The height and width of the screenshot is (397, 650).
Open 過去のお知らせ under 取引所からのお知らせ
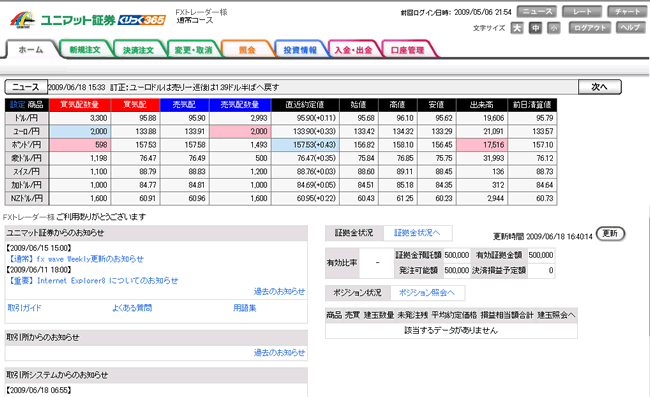pos(279,353)
